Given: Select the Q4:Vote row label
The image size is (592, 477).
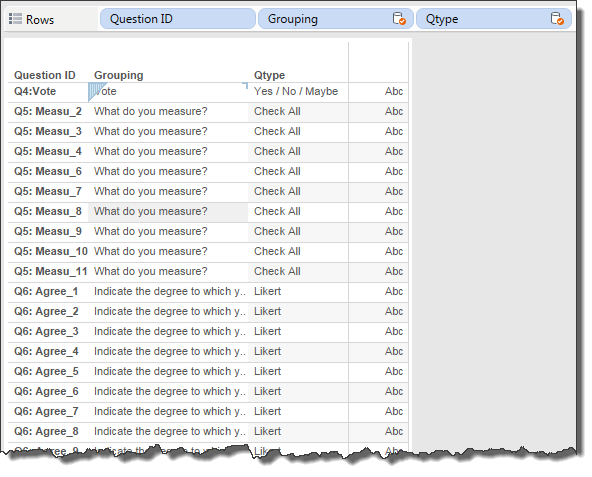Looking at the screenshot, I should [x=35, y=91].
